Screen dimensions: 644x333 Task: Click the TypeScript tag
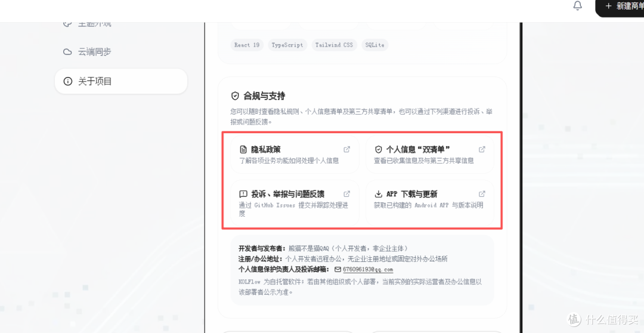point(287,45)
